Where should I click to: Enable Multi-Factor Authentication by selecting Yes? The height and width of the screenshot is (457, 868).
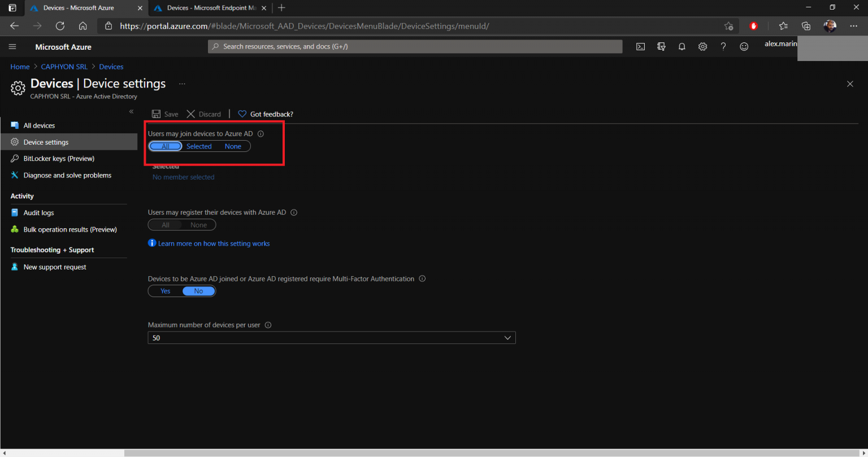pos(165,291)
